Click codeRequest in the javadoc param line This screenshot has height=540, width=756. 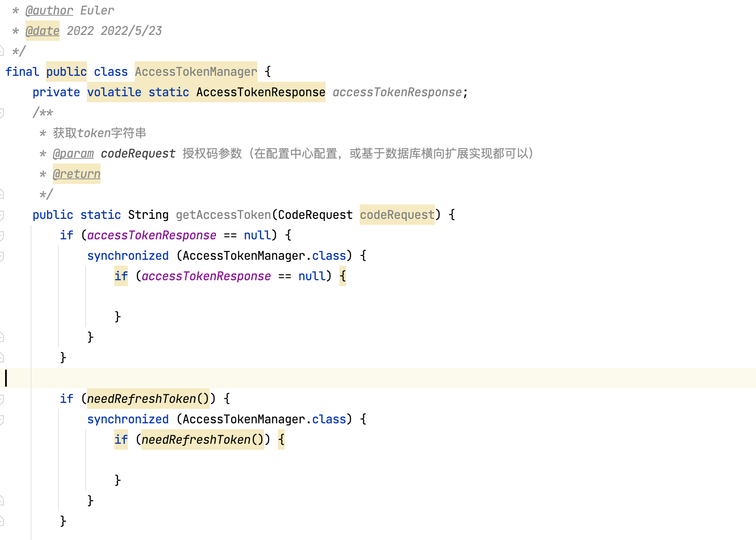[x=138, y=153]
